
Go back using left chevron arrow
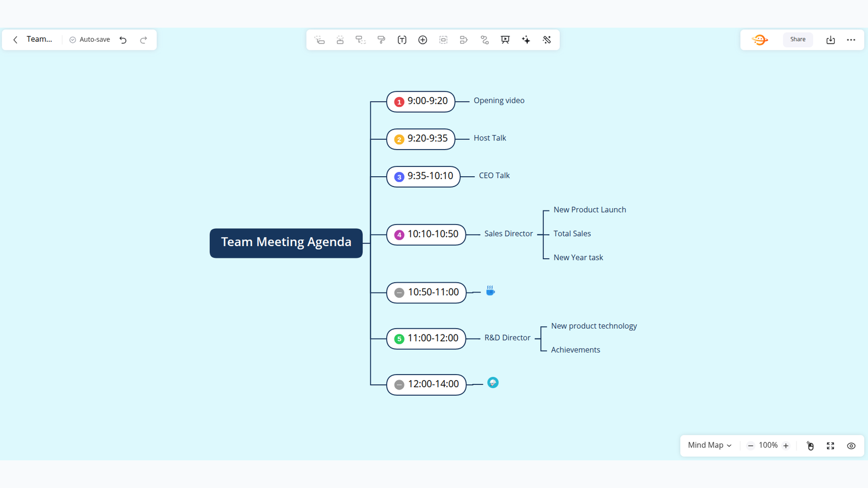[15, 40]
